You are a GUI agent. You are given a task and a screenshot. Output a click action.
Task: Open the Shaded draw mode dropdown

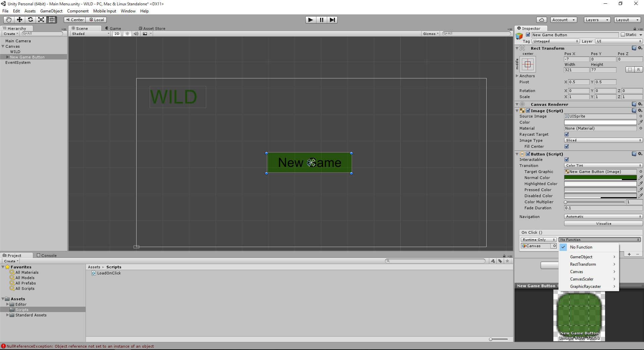point(90,34)
